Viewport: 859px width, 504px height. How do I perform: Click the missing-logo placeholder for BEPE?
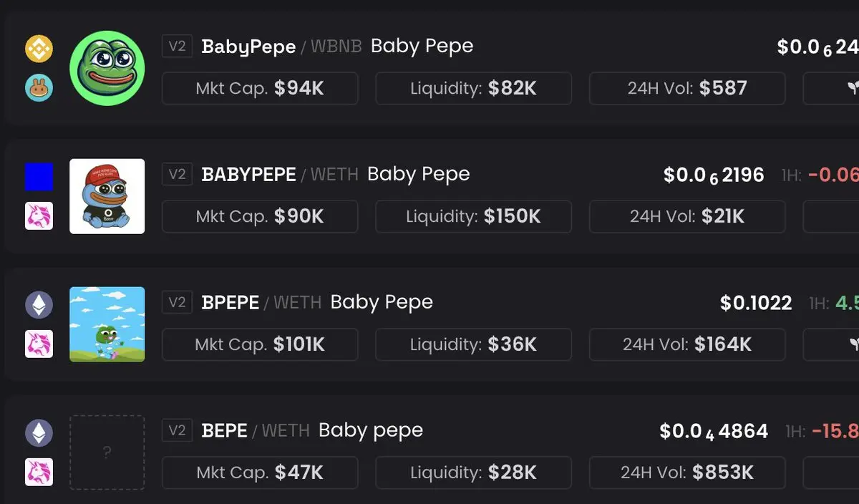pyautogui.click(x=107, y=452)
